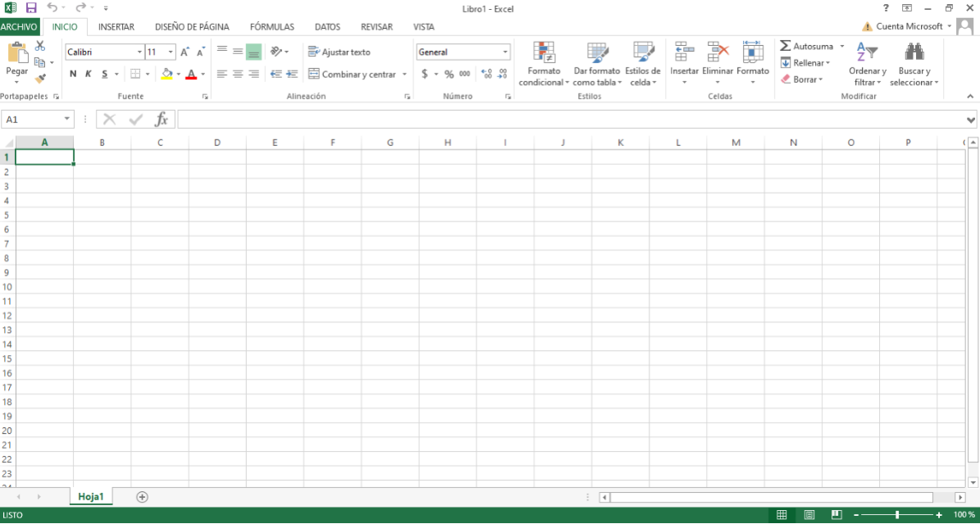Click Dar formato como tabla icon
980x524 pixels.
596,54
